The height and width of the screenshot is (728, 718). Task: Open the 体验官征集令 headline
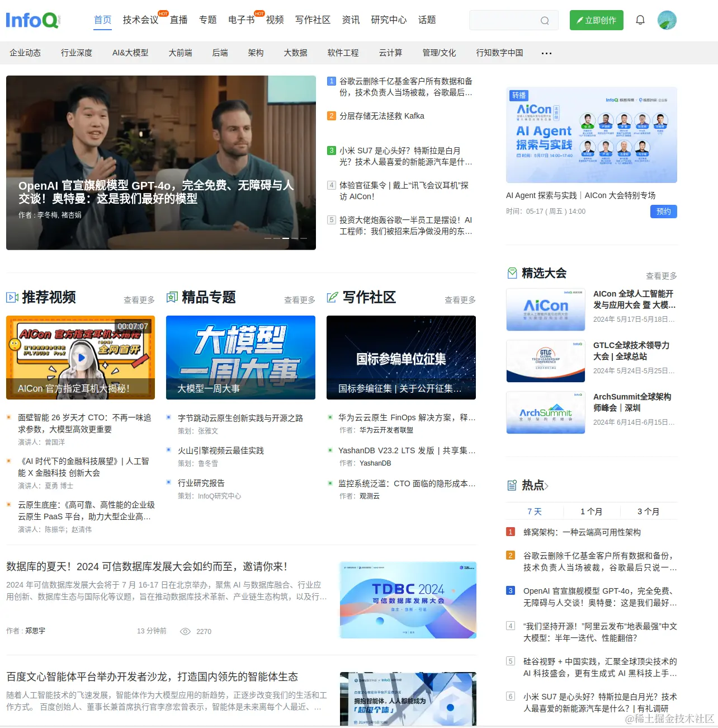click(x=404, y=191)
